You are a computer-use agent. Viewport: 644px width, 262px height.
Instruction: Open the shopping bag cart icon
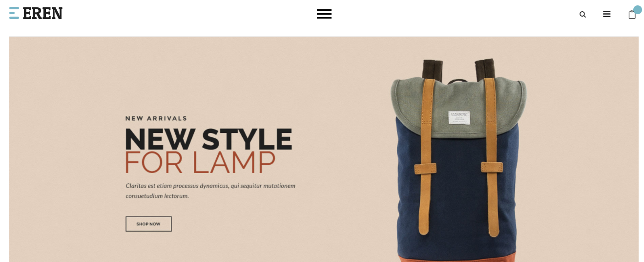coord(632,15)
